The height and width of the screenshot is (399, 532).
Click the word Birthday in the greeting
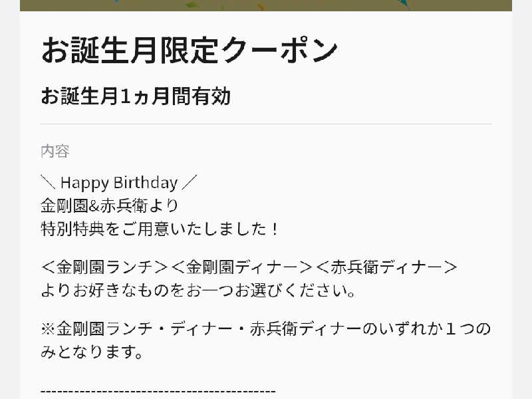(145, 183)
